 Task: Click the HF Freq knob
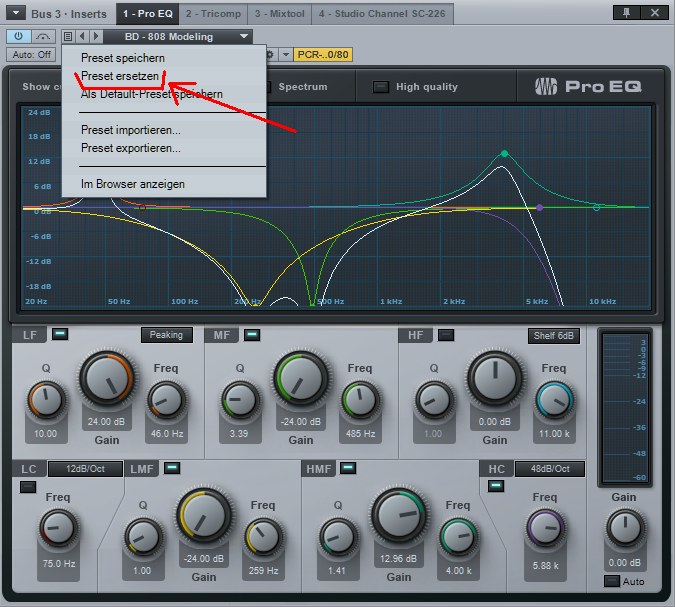point(554,400)
